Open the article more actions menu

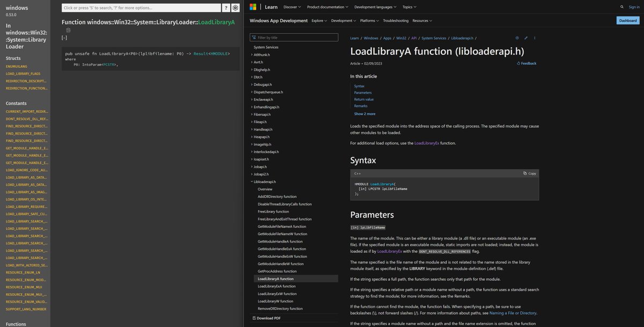535,38
